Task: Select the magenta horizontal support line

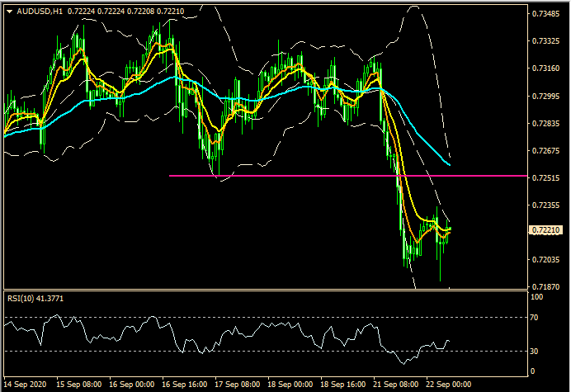Action: (x=330, y=176)
